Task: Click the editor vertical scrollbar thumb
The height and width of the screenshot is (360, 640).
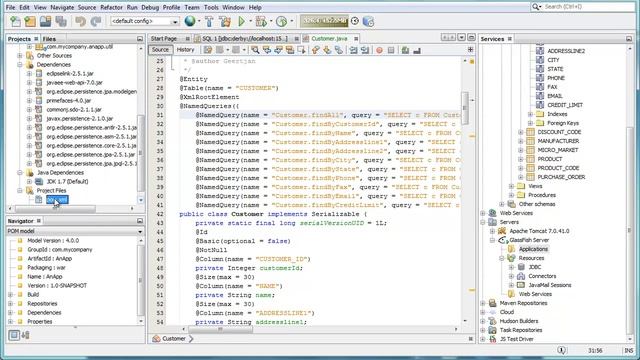Action: (x=464, y=107)
